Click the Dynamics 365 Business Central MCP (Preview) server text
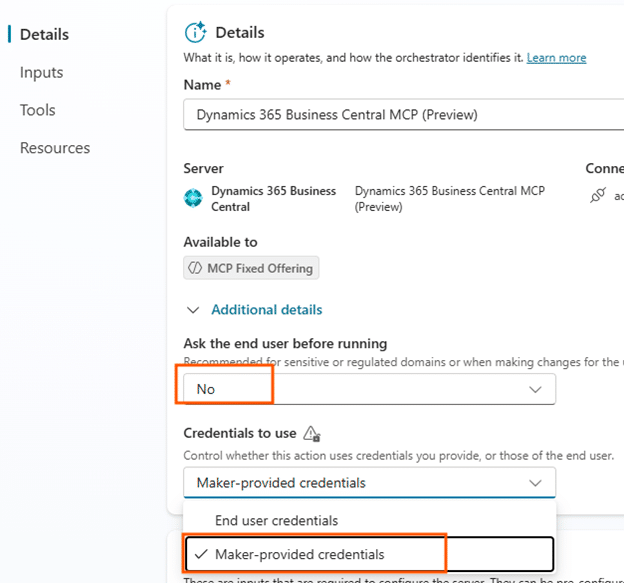The width and height of the screenshot is (624, 583). coord(450,199)
